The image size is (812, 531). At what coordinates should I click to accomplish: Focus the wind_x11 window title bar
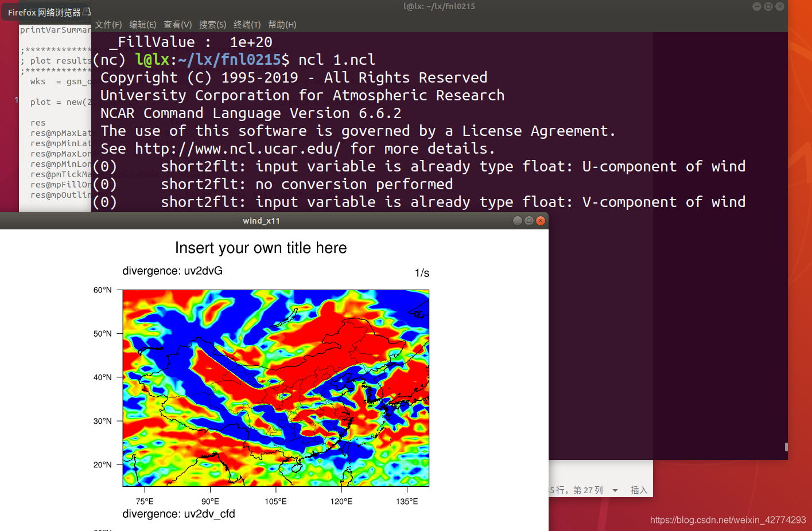tap(261, 221)
